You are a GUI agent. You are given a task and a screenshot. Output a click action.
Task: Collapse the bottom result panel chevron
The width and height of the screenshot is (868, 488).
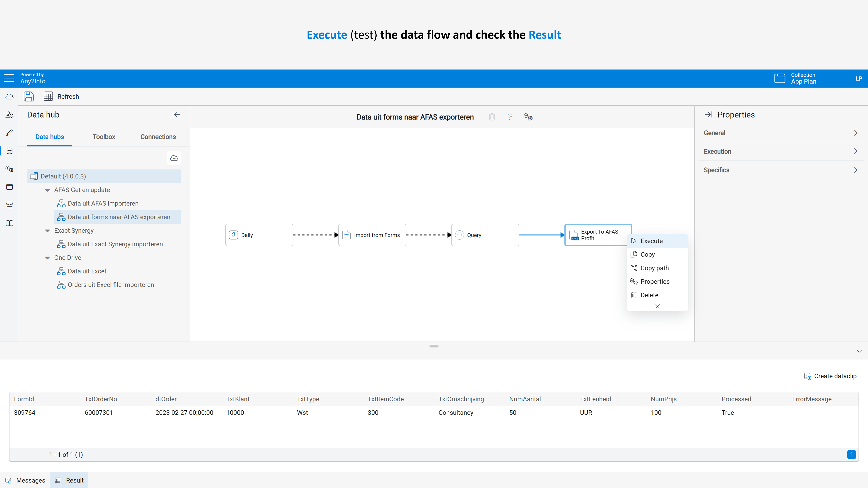(x=859, y=351)
